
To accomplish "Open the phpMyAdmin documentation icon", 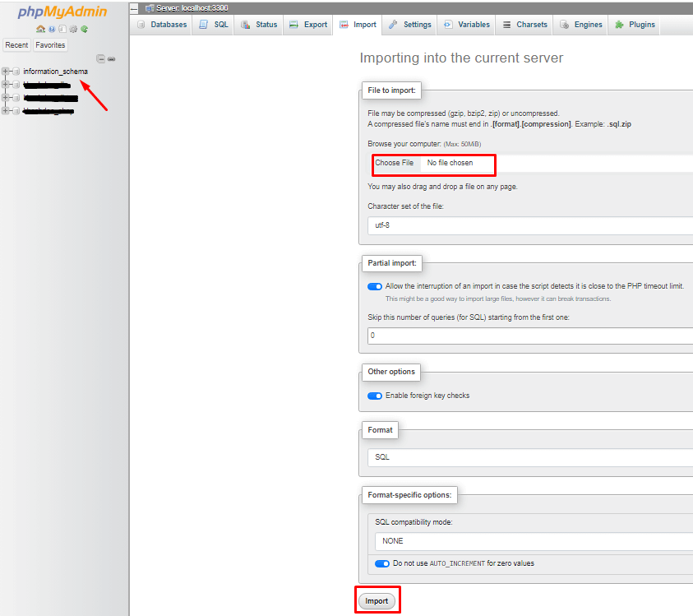I will point(62,29).
